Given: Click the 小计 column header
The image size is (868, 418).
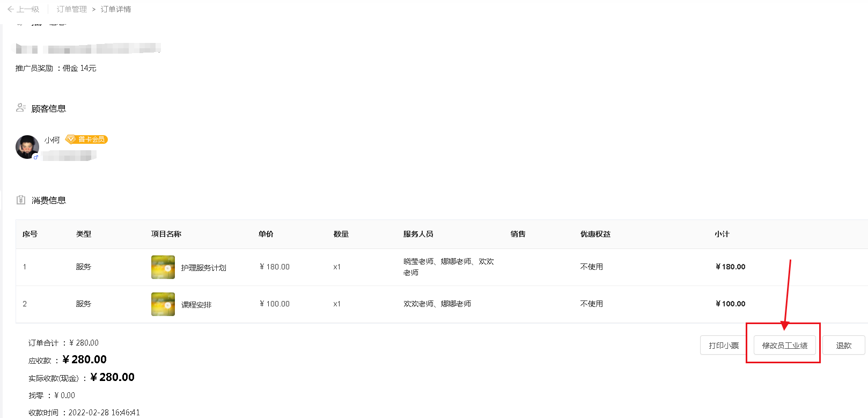Looking at the screenshot, I should tap(722, 234).
